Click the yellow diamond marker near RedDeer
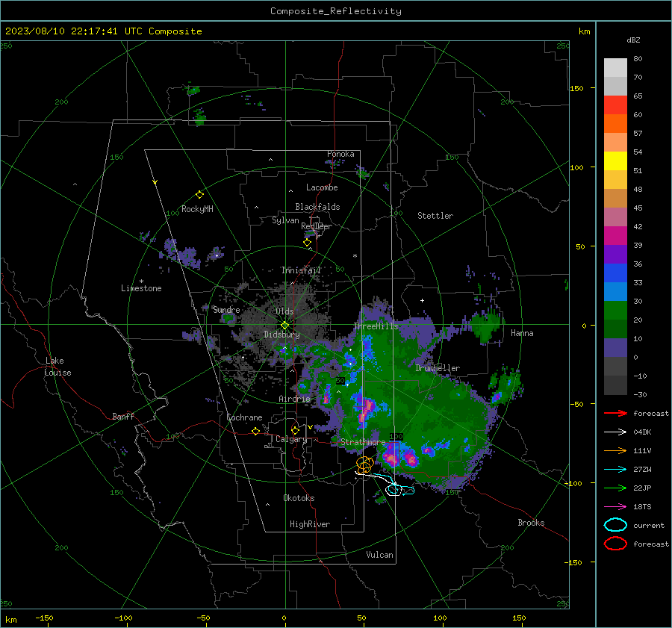Viewport: 672px width, 628px height. pos(307,243)
